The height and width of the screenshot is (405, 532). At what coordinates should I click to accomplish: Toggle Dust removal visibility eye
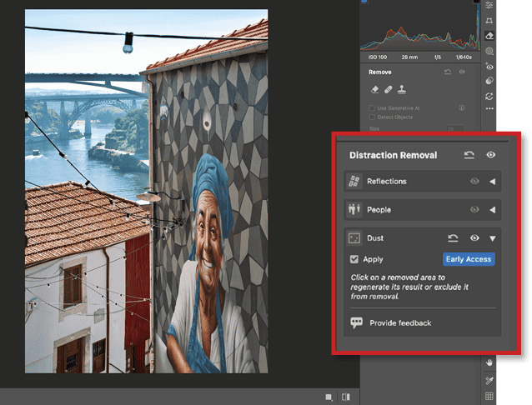pos(474,238)
